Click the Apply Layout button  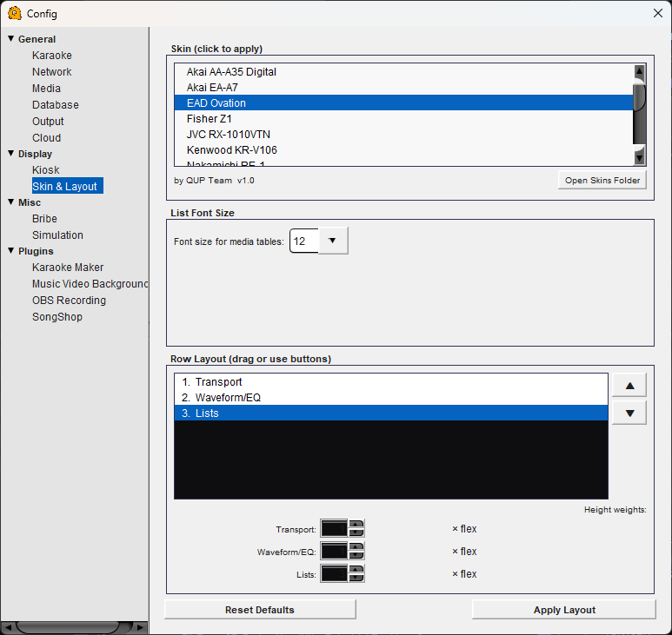564,609
